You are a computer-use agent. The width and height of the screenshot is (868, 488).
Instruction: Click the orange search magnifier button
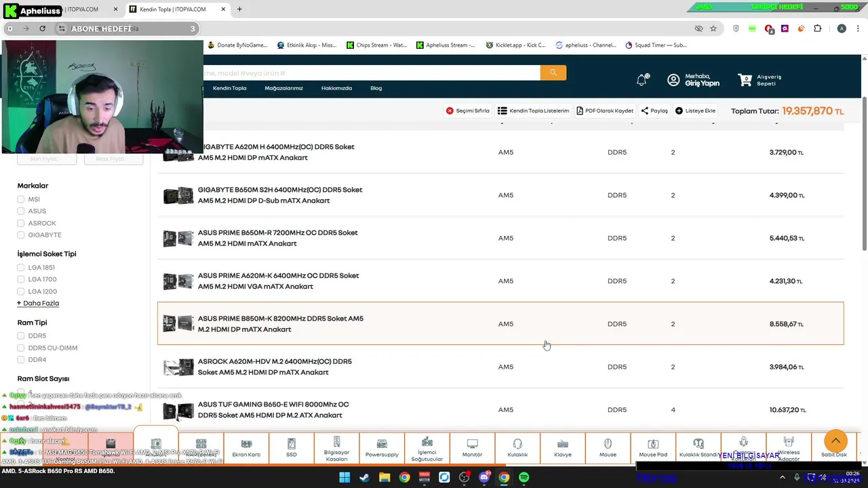tap(553, 73)
